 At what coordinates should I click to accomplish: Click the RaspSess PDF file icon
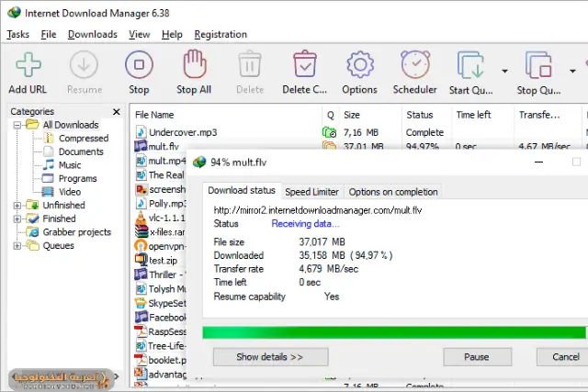tap(141, 331)
